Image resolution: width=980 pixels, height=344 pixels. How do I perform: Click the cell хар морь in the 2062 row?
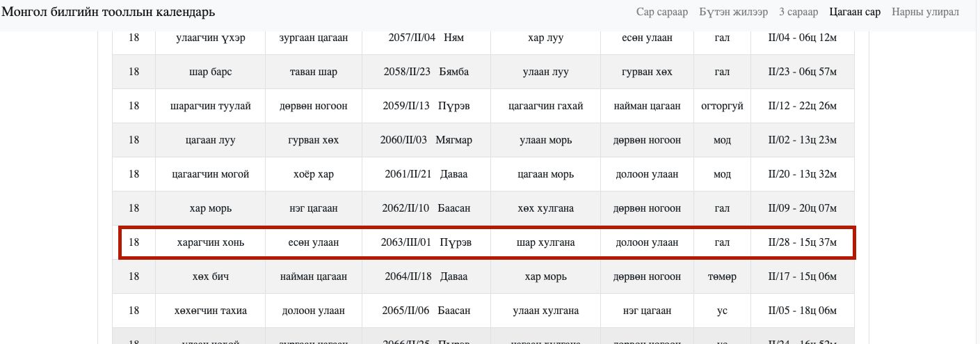click(x=210, y=208)
